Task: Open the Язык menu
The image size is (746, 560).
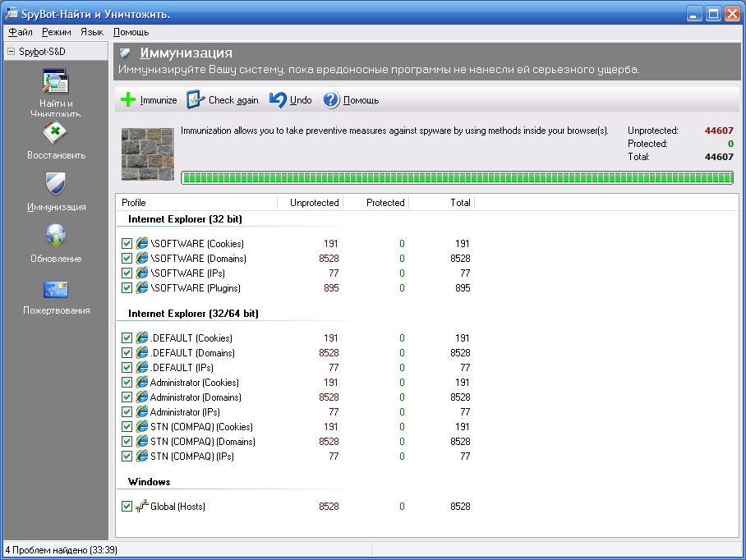Action: click(x=92, y=32)
